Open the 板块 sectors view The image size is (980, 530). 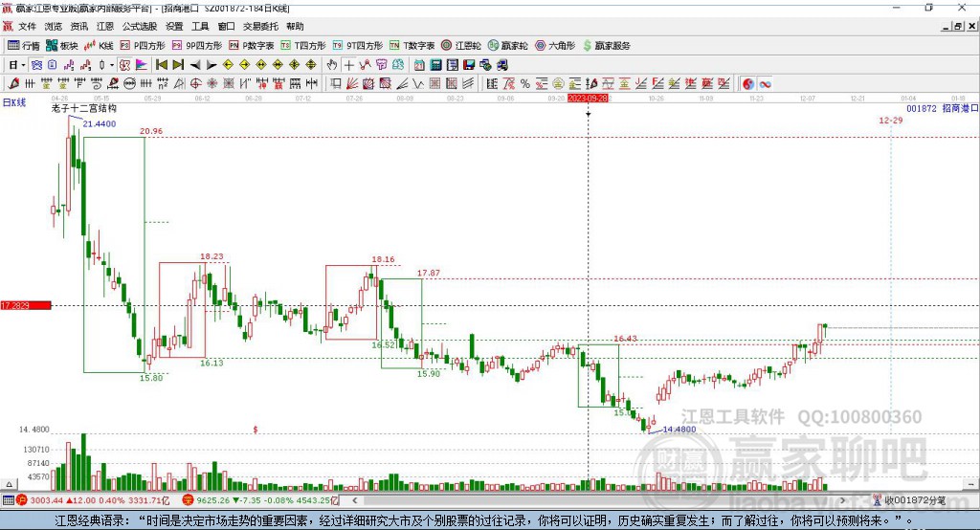pos(62,46)
